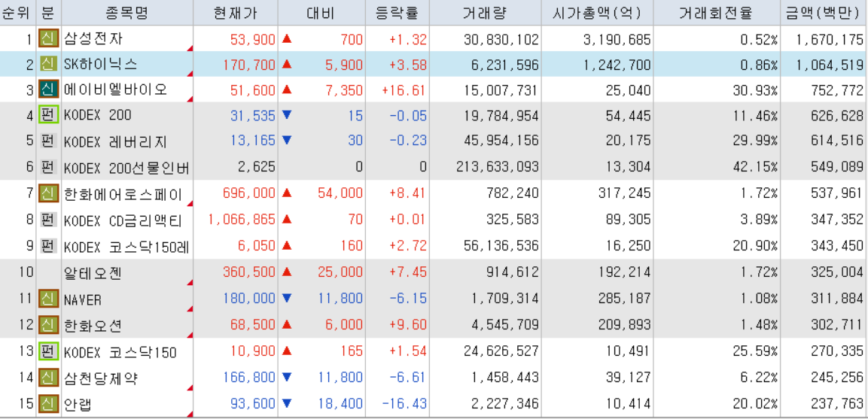This screenshot has width=868, height=419.
Task: Select the KODEX 코스닥150레 stock name
Action: click(x=126, y=246)
